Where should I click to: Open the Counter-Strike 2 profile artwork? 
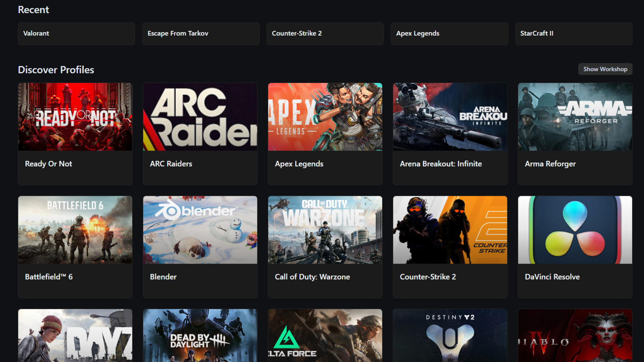[450, 230]
